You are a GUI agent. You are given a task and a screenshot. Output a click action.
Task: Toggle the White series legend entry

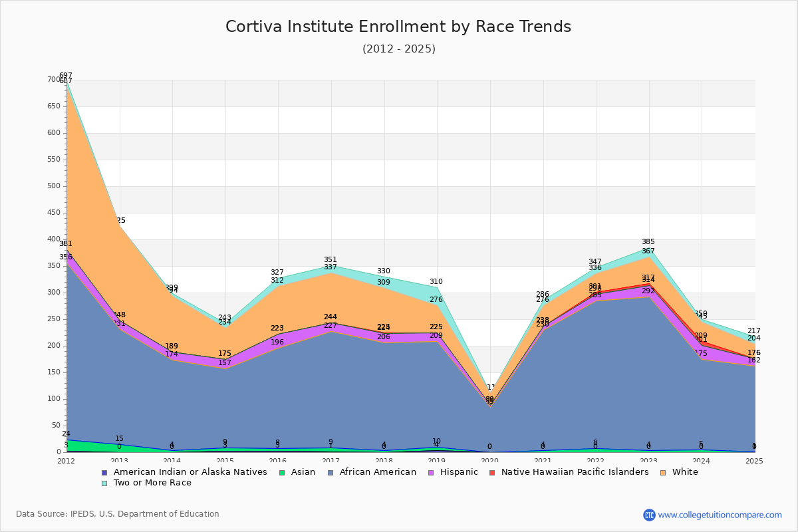click(x=678, y=472)
